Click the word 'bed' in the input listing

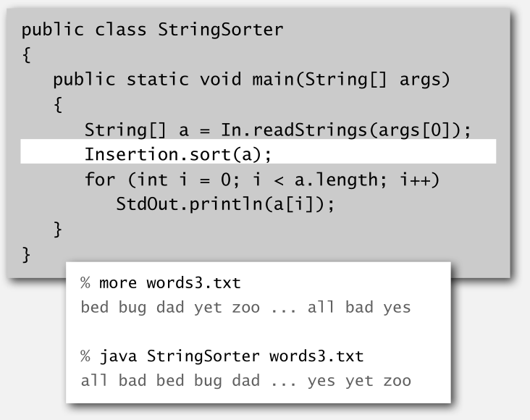pos(95,307)
